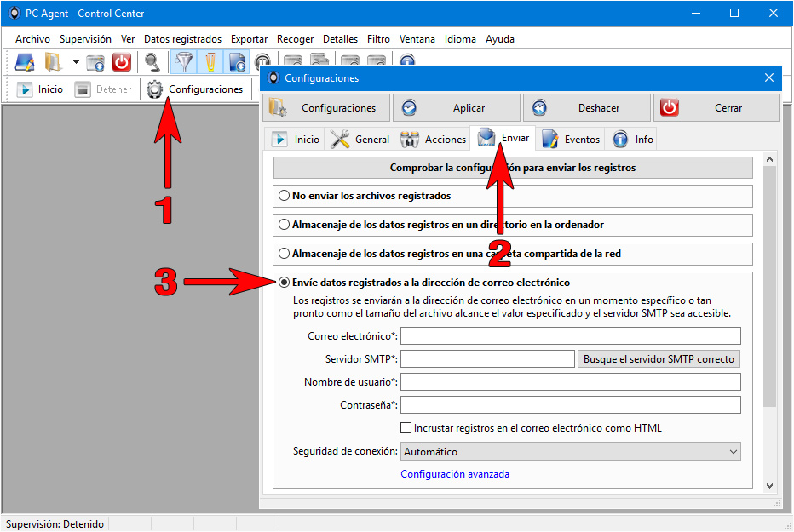The width and height of the screenshot is (794, 532).
Task: Click the 'Contraseña*:' label
Action: click(369, 405)
